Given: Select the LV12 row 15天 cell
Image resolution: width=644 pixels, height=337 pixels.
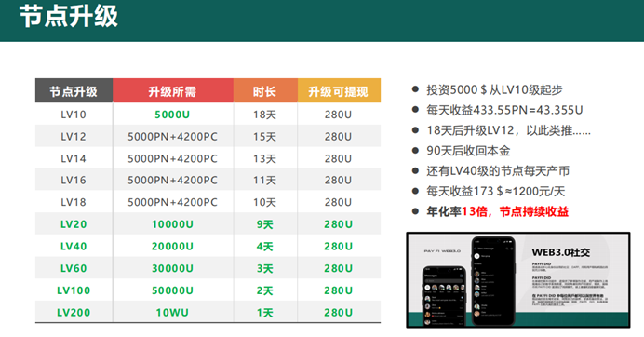Looking at the screenshot, I should [x=265, y=137].
